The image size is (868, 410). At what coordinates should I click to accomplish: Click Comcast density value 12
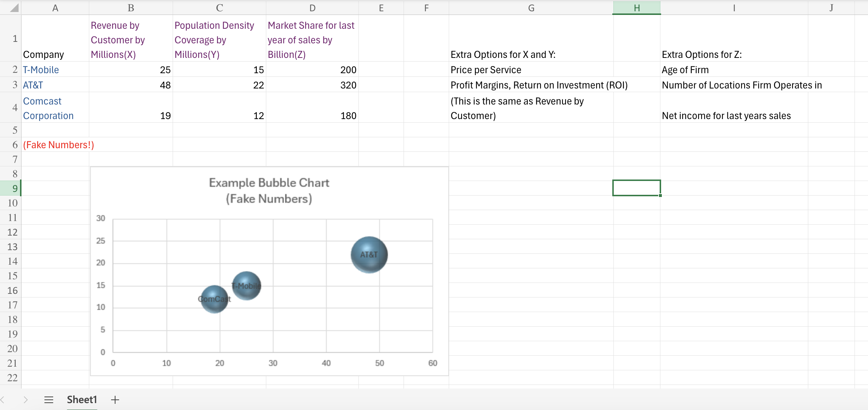[219, 107]
